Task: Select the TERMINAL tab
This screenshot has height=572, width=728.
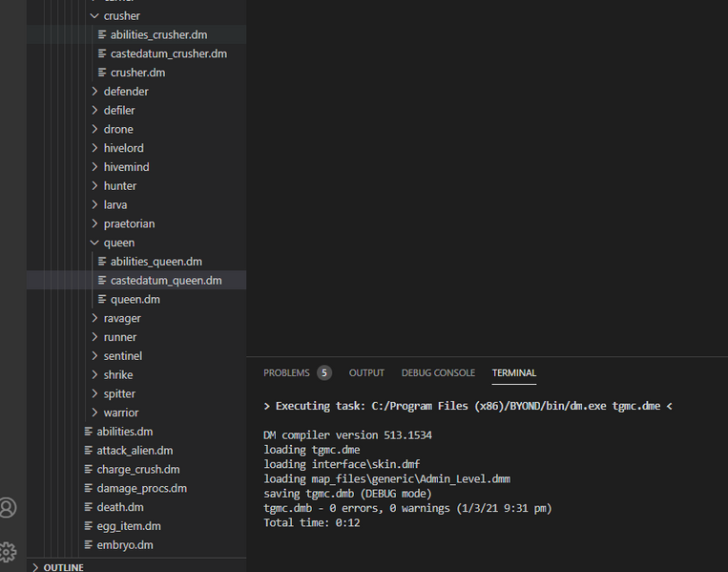Action: 514,372
